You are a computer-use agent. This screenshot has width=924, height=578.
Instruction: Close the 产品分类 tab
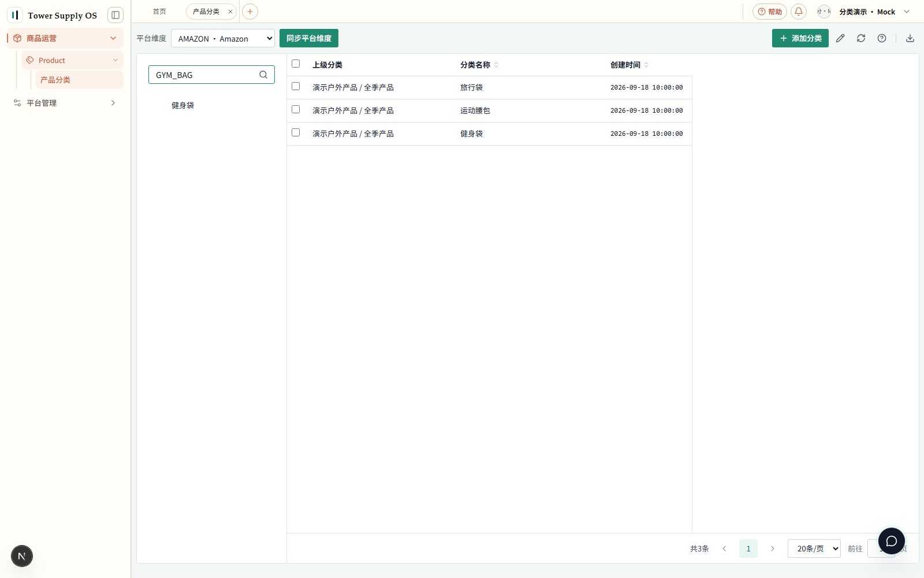[230, 12]
